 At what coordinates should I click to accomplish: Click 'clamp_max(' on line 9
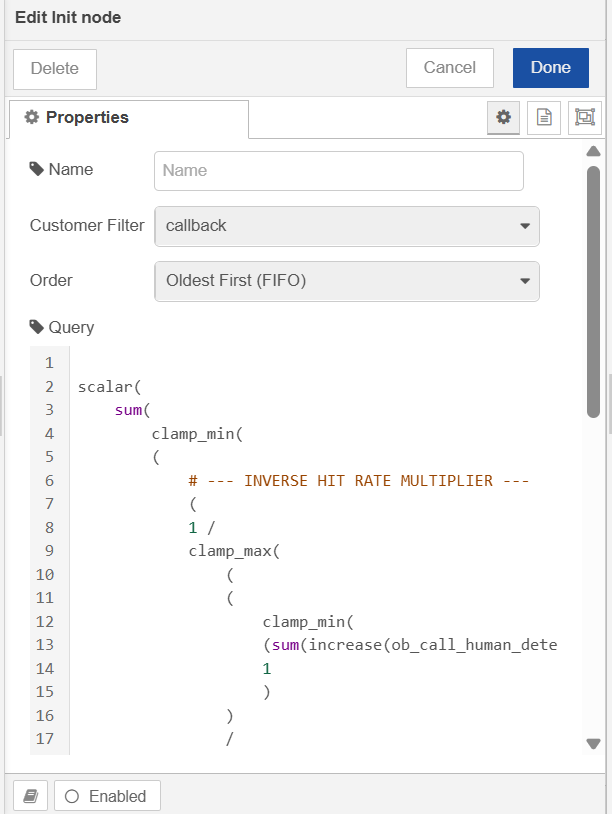click(x=234, y=551)
